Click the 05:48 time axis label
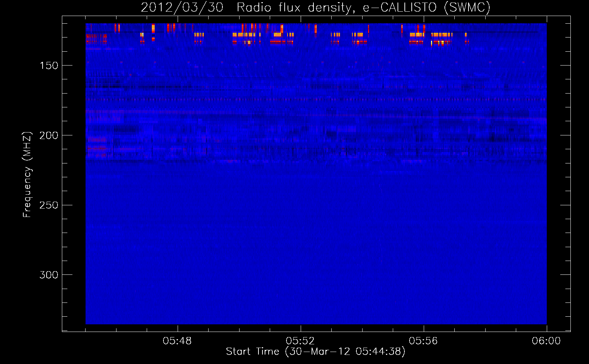The image size is (589, 364). click(x=177, y=341)
